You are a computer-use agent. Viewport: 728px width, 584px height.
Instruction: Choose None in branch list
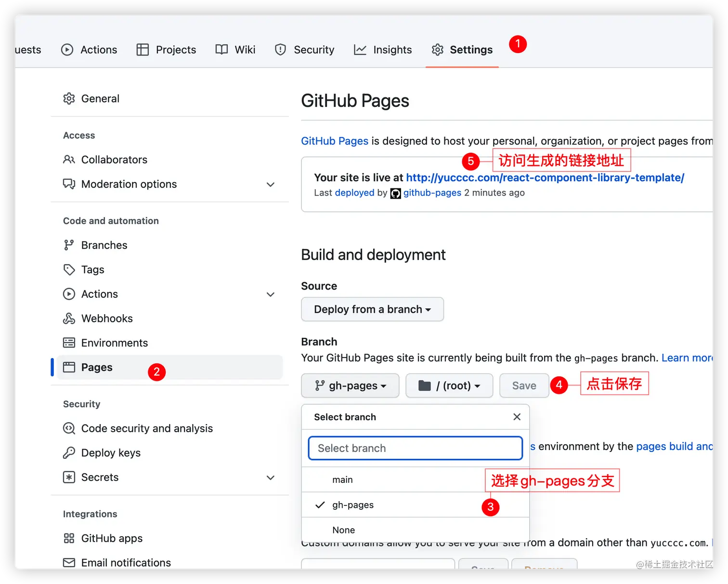416,530
